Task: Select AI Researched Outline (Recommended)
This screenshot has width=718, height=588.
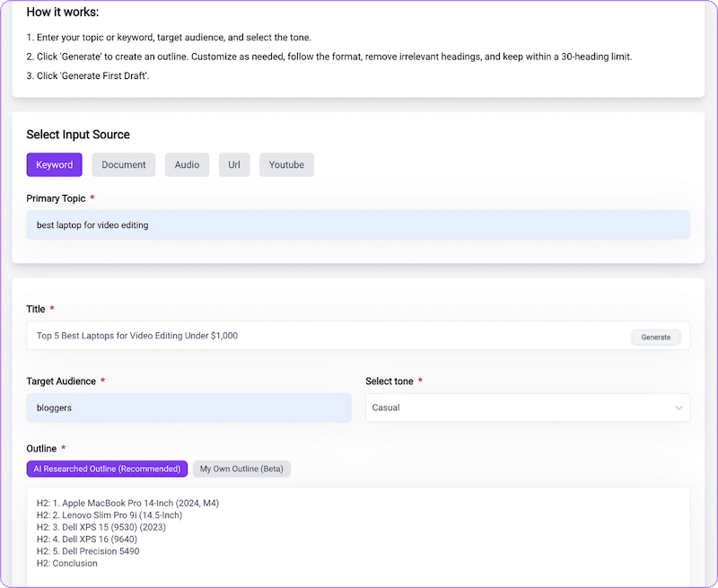Action: pyautogui.click(x=107, y=469)
